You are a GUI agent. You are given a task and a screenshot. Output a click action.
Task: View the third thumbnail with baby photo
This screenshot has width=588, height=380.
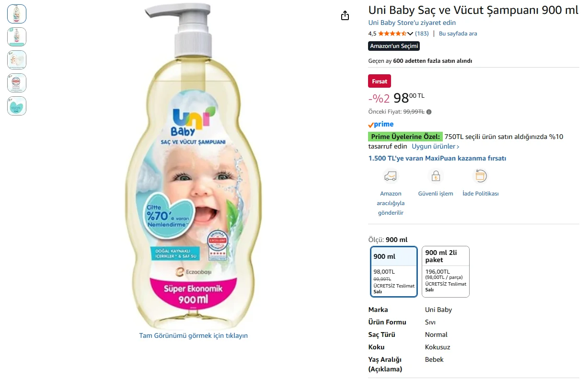click(x=17, y=60)
